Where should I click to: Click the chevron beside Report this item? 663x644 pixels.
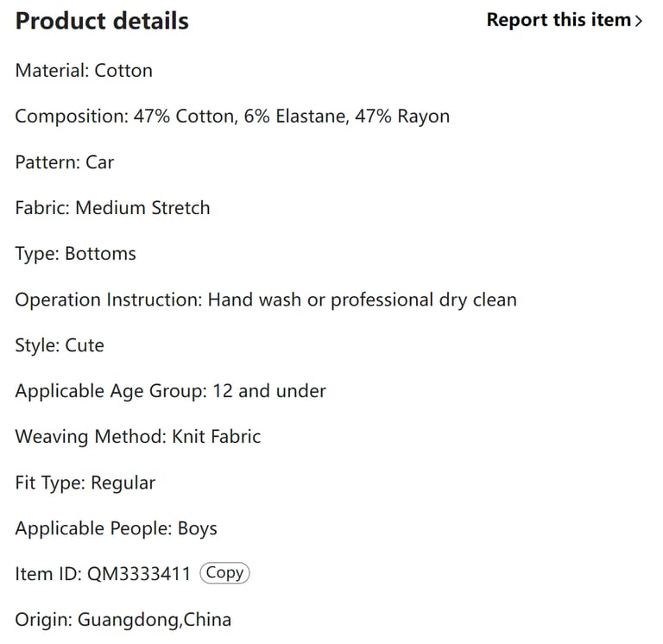pos(639,21)
